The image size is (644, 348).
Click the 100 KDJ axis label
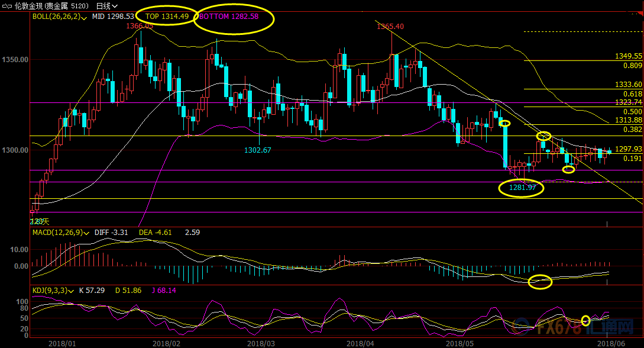(22, 302)
